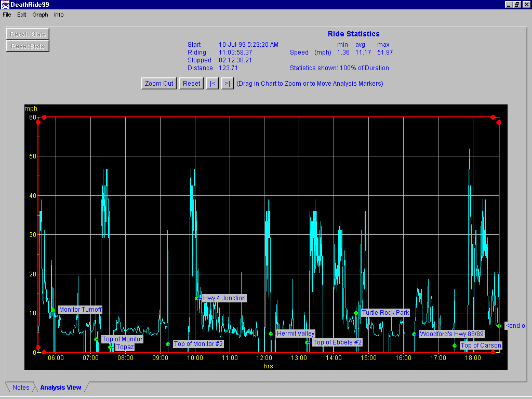This screenshot has height=399, width=532.
Task: Select the Hwy 4 Junction marker label
Action: click(224, 298)
